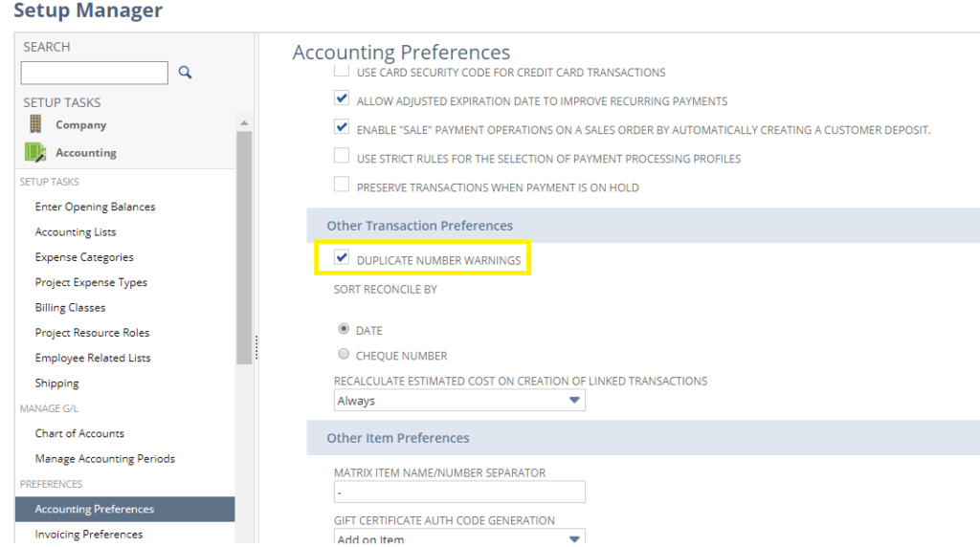Open Enter Opening Balances task
This screenshot has height=547, width=980.
95,207
